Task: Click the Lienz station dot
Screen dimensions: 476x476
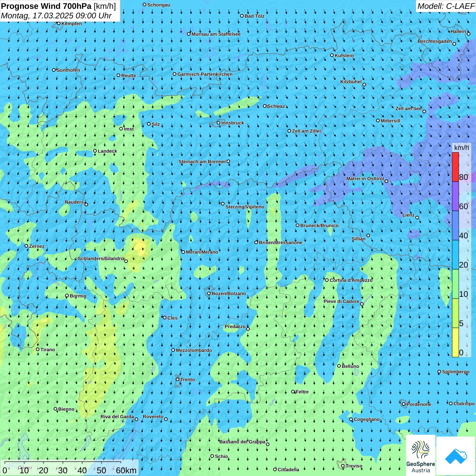Action: (417, 218)
